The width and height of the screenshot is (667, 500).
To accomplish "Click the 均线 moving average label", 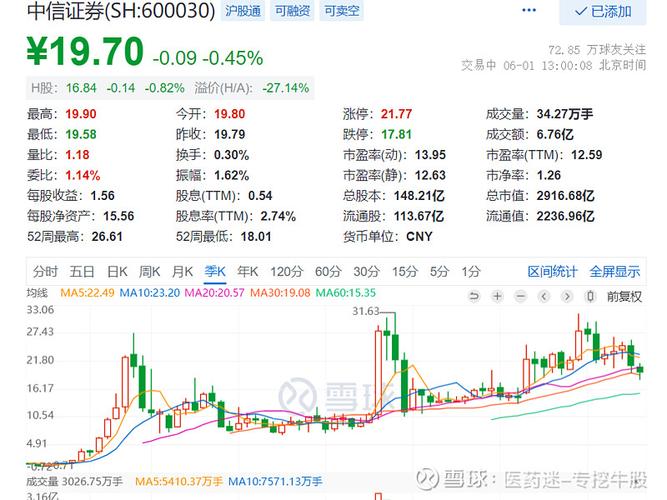I will pos(37,293).
